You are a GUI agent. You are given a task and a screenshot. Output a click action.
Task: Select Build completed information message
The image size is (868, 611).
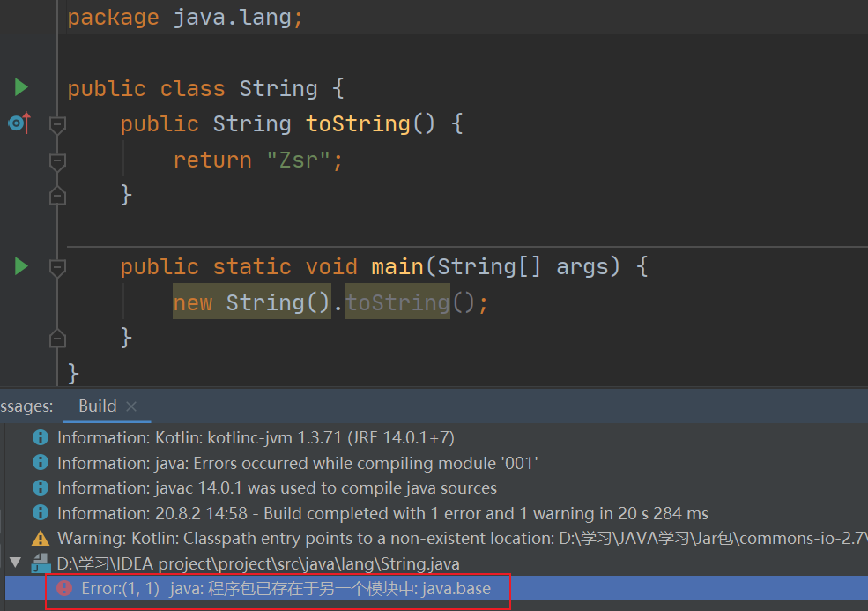pos(382,513)
